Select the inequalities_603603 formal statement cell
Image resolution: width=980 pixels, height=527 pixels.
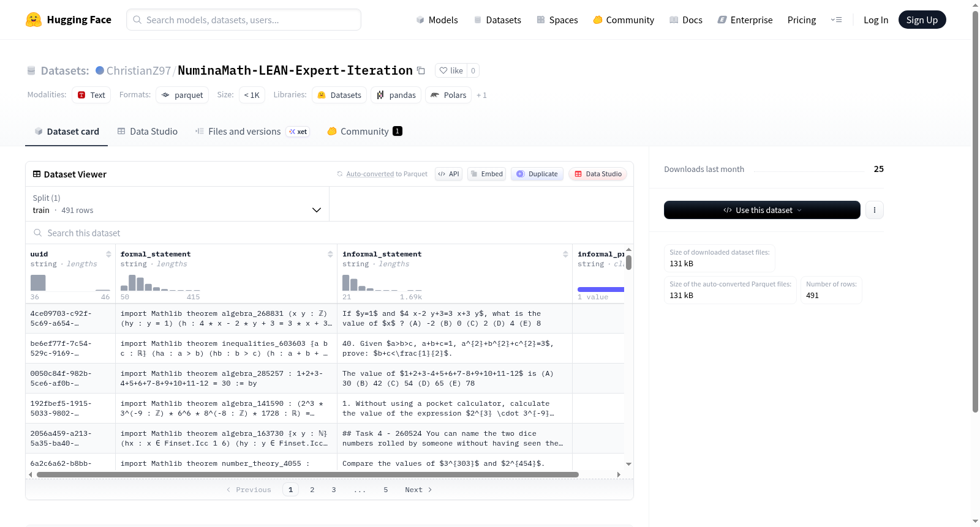click(226, 348)
